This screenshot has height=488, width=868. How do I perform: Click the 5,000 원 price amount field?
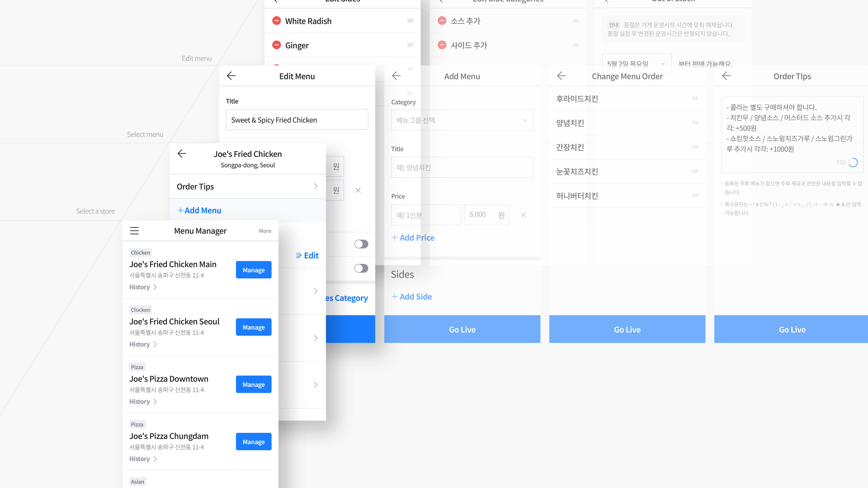pyautogui.click(x=486, y=215)
